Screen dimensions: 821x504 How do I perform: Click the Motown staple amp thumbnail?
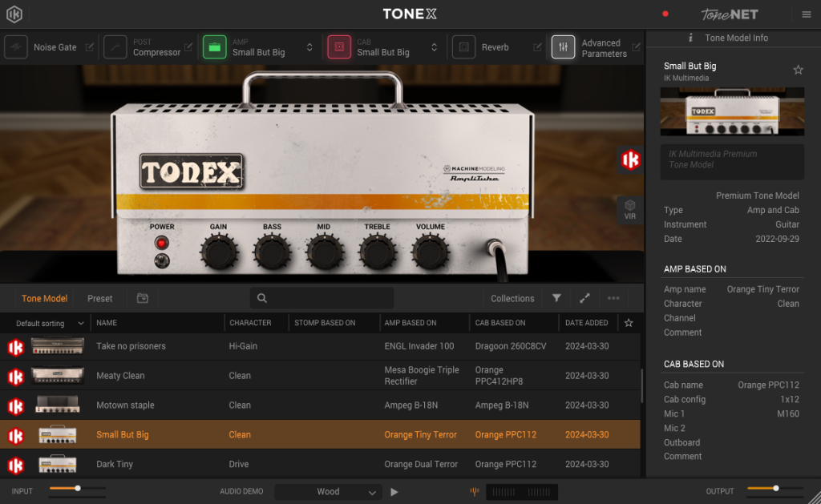tap(58, 405)
